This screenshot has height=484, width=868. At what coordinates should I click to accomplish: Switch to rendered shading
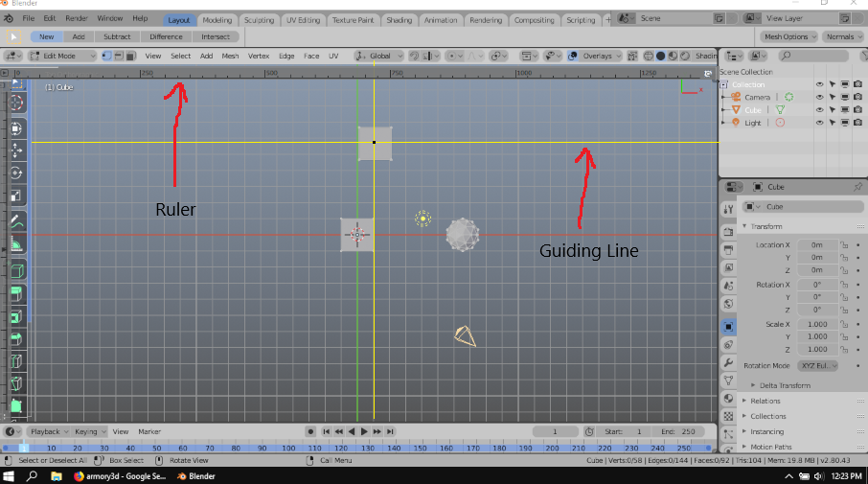coord(685,56)
